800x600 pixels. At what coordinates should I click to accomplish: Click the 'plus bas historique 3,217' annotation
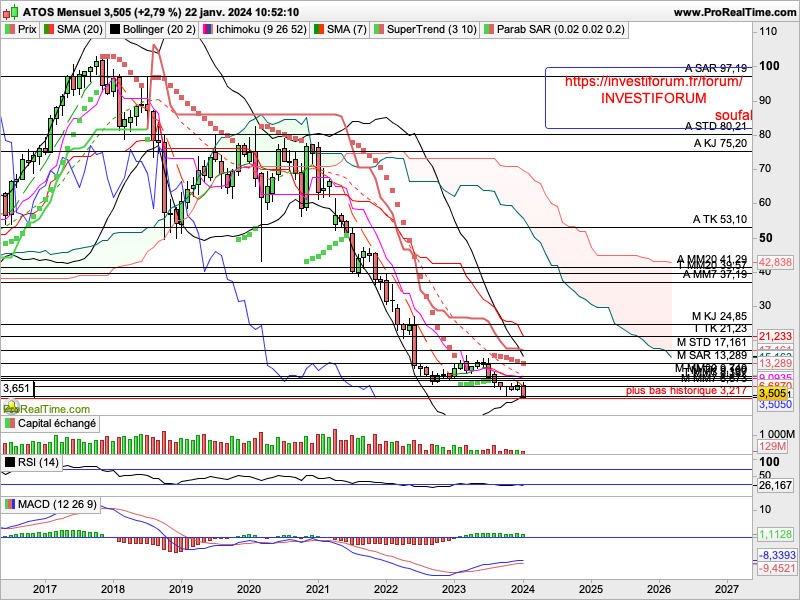(686, 391)
